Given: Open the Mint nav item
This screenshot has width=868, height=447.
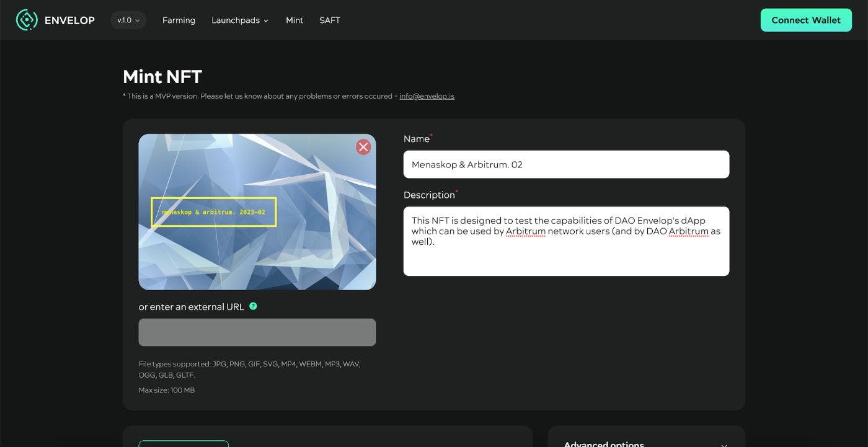Looking at the screenshot, I should tap(294, 20).
